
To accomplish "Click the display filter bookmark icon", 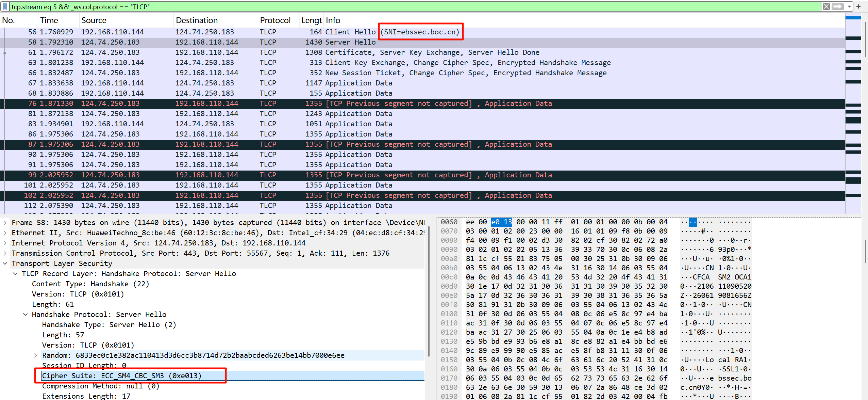I will tap(5, 6).
